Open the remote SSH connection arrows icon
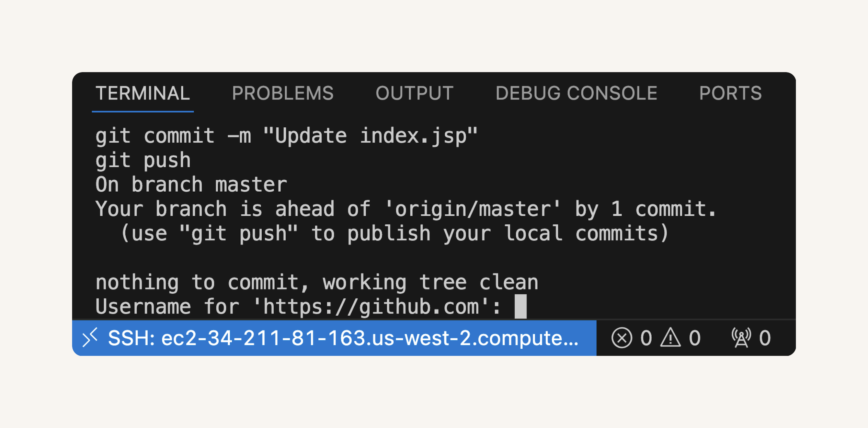The width and height of the screenshot is (868, 428). pos(90,338)
